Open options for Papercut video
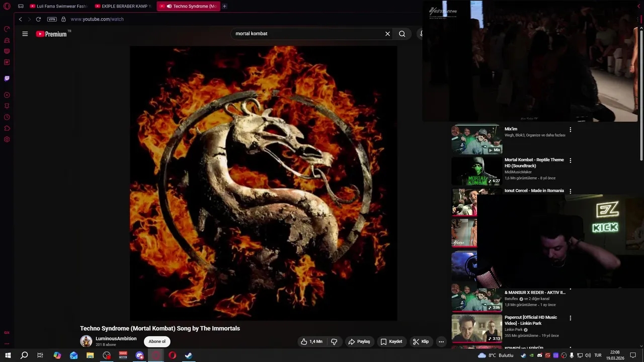Image resolution: width=644 pixels, height=362 pixels. (x=570, y=318)
